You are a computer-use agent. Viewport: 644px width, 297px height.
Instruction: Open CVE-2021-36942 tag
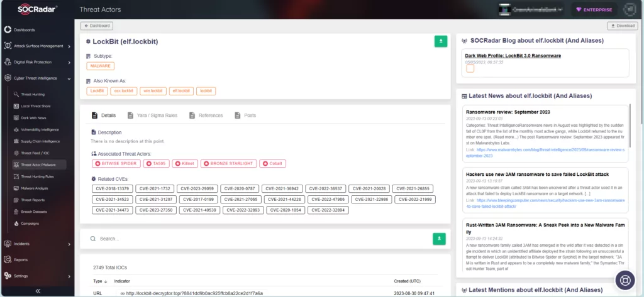coord(282,189)
